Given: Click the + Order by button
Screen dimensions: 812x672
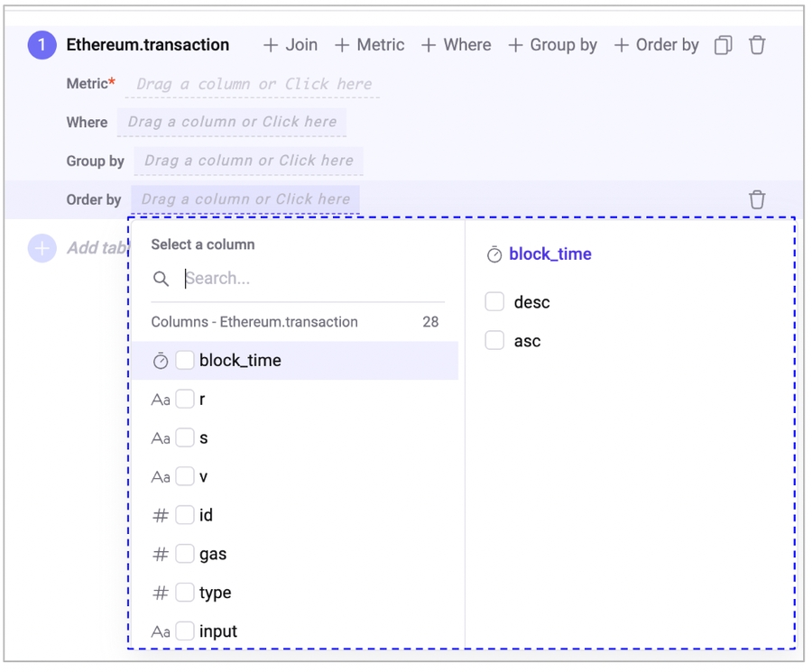Looking at the screenshot, I should point(656,45).
